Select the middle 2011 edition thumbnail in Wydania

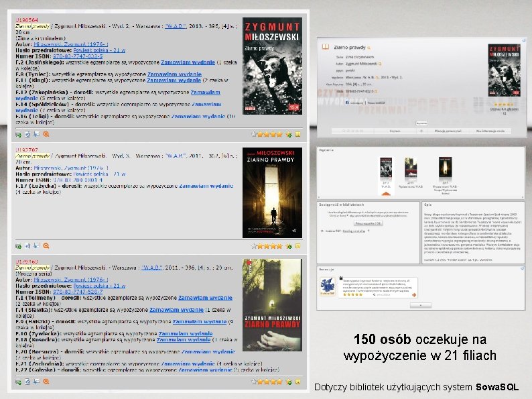tap(411, 168)
